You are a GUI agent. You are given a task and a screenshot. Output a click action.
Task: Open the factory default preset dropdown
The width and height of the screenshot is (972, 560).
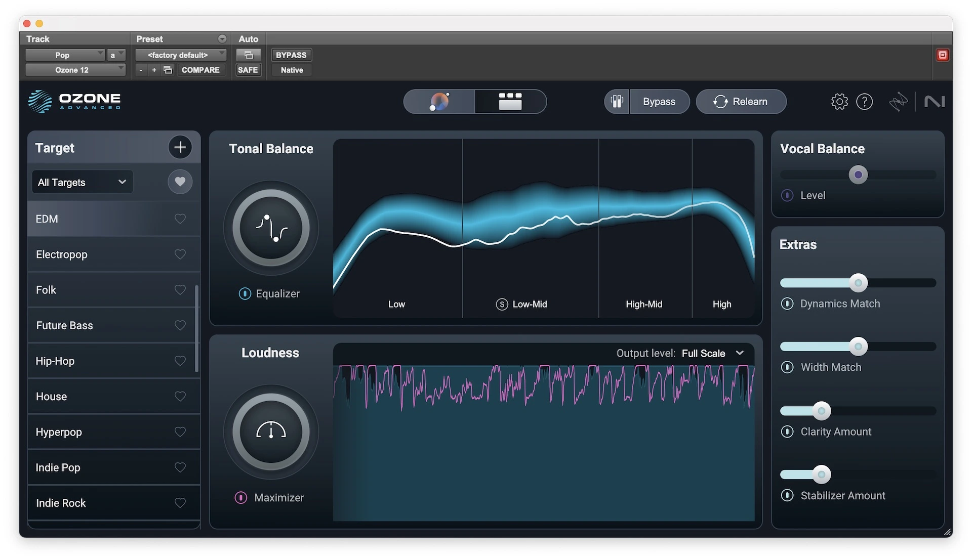click(180, 55)
